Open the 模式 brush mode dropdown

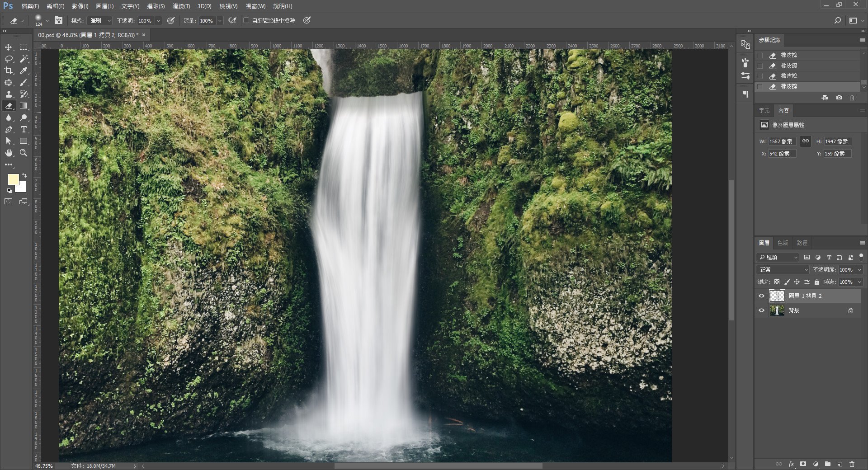tap(99, 20)
